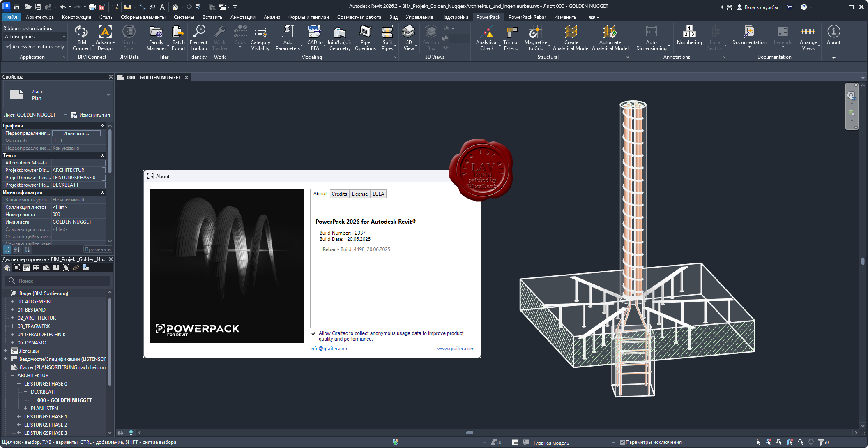Click Изменить тип button
Screen dimensions: 868x448
(90, 115)
